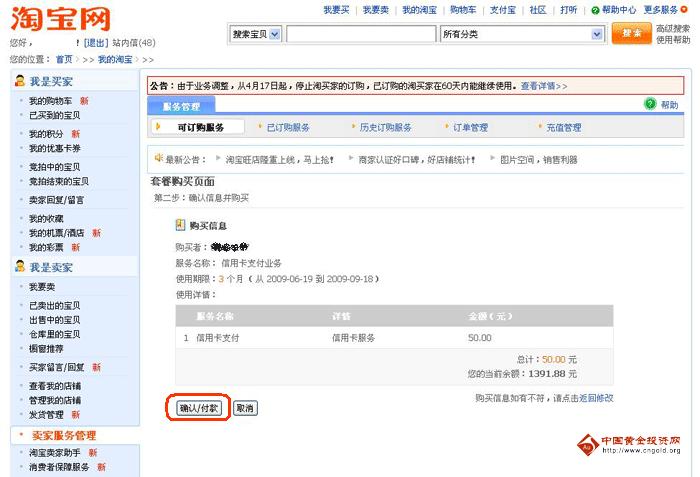
Task: Open 我的积分 in sidebar
Action: [46, 134]
